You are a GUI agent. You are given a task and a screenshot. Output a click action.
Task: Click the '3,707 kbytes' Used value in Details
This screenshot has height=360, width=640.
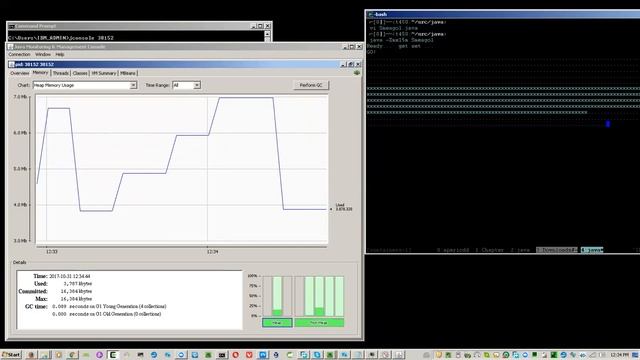[x=78, y=283]
